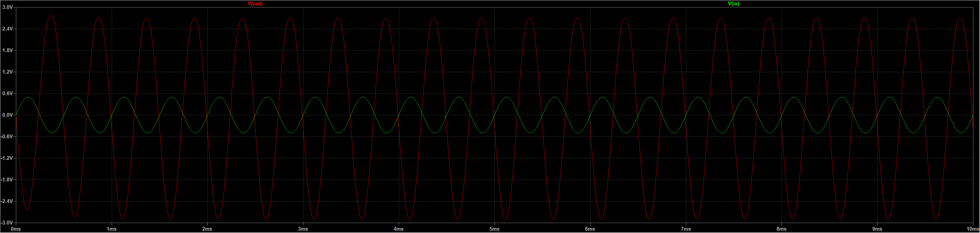Click the -1.2V vertical axis label
The width and height of the screenshot is (980, 233).
click(x=7, y=158)
